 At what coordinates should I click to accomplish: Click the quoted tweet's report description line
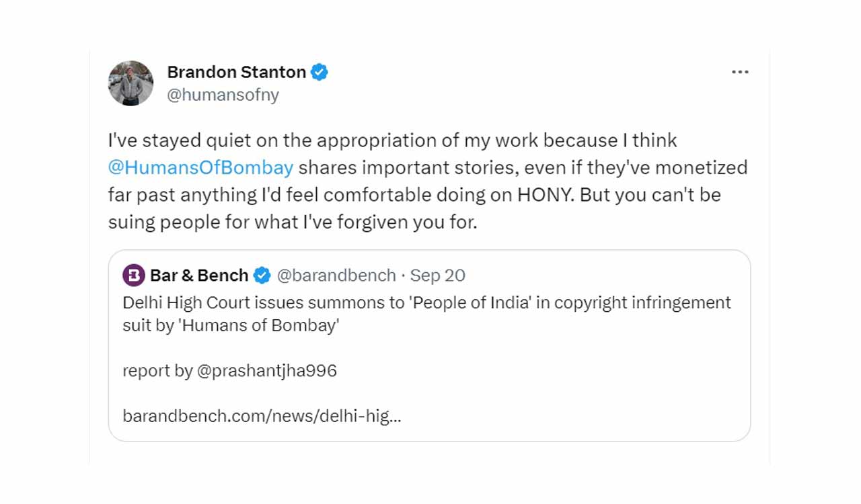tap(229, 370)
